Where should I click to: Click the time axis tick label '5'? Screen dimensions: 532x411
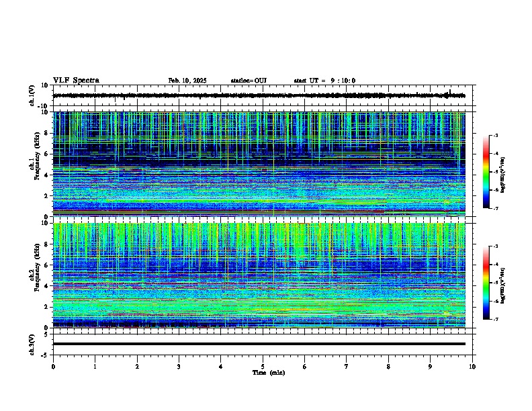263,367
